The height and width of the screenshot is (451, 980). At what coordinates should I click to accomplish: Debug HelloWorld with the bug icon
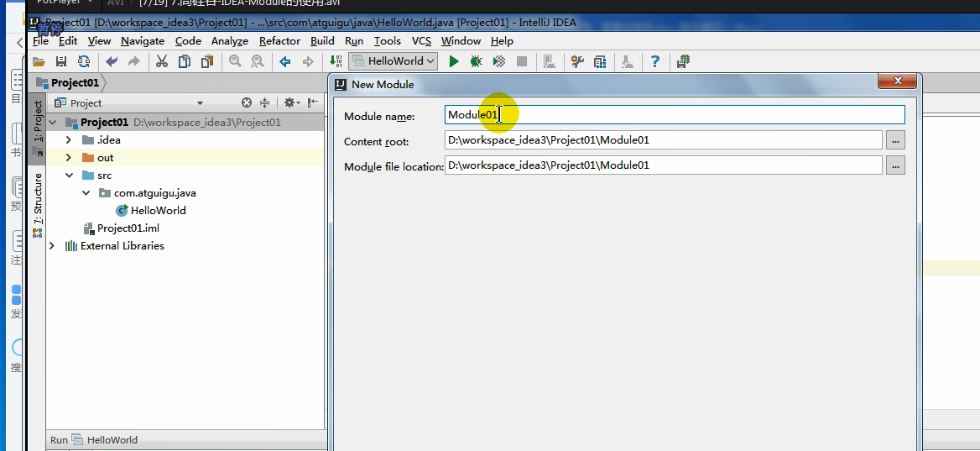coord(477,61)
